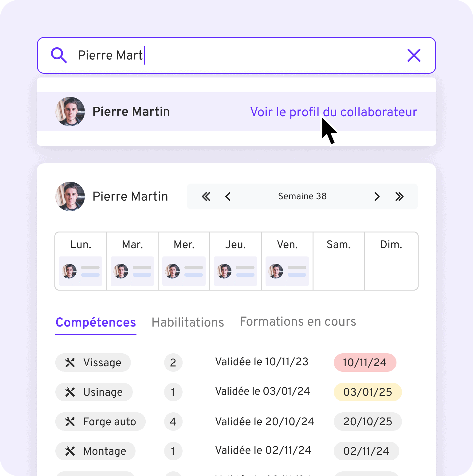The image size is (473, 476).
Task: Open 'Voir le profil du collaborateur' link
Action: [x=334, y=112]
